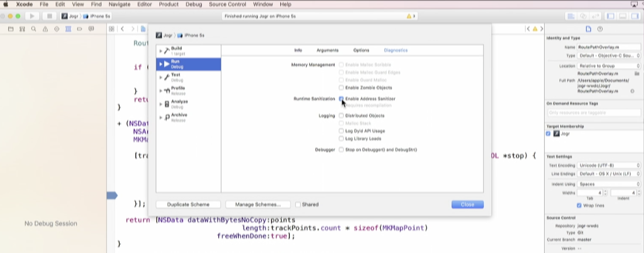The width and height of the screenshot is (644, 253).
Task: Open the Project navigator folder icon
Action: click(11, 29)
